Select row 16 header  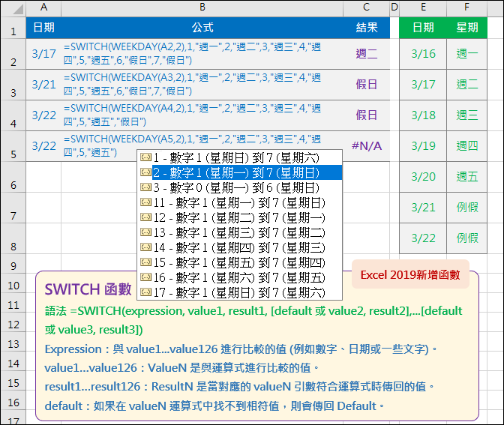[13, 400]
